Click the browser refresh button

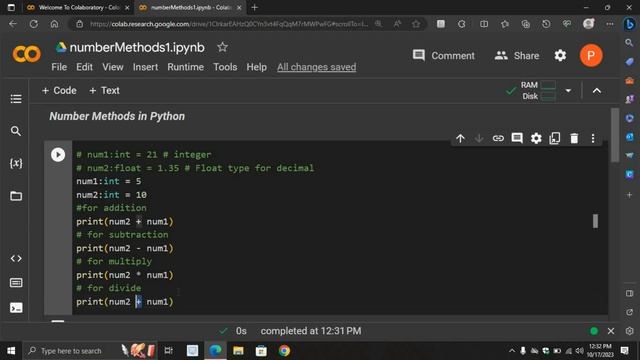34,24
